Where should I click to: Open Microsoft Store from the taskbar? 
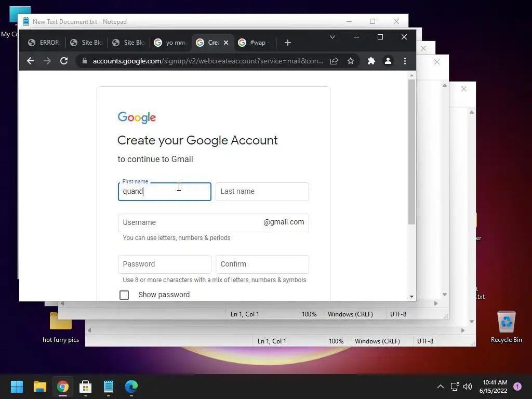86,387
